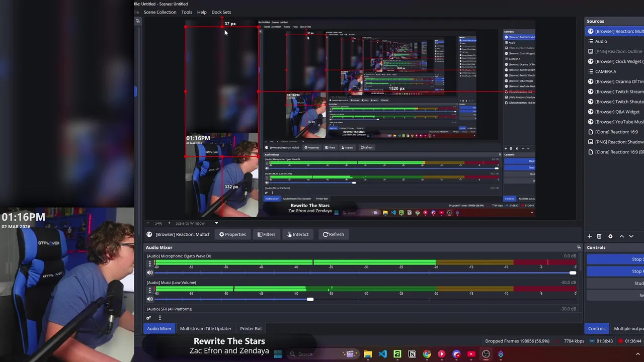The image size is (644, 362).
Task: Click Interact button
Action: coord(298,234)
